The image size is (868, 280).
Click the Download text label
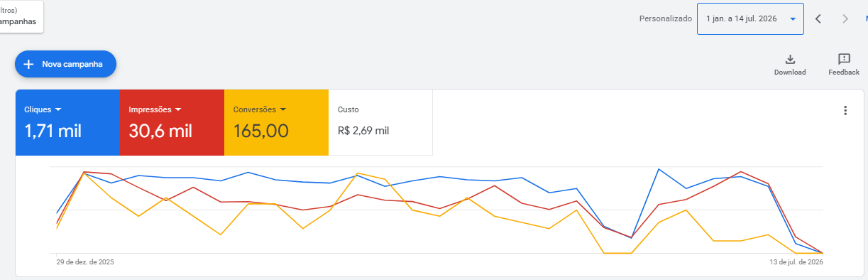click(x=790, y=72)
